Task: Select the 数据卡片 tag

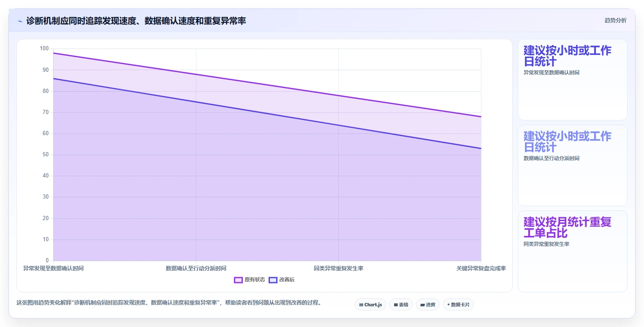Action: [458, 305]
